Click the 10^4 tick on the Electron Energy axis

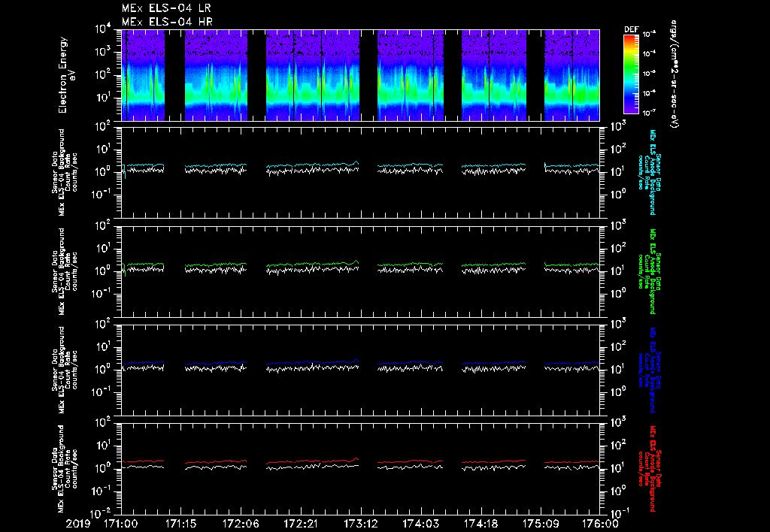click(103, 29)
